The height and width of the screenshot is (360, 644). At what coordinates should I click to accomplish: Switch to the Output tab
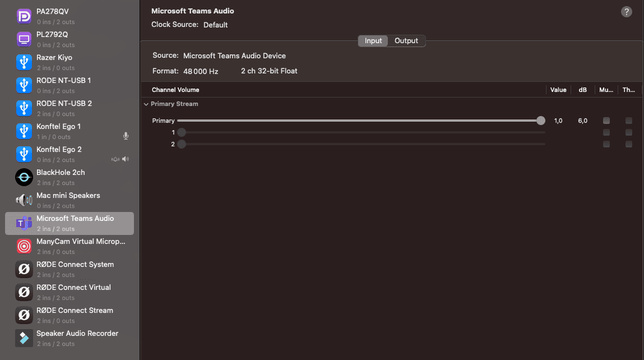pyautogui.click(x=406, y=41)
